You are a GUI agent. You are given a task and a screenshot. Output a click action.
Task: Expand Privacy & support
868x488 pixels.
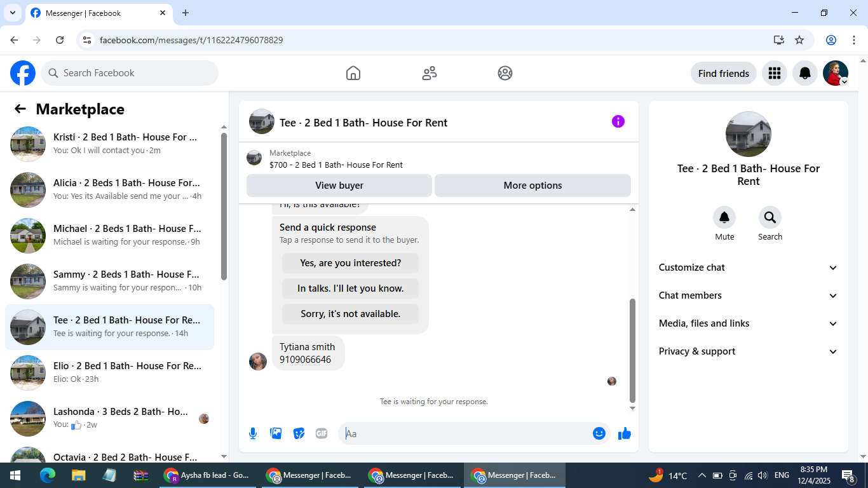click(x=749, y=351)
